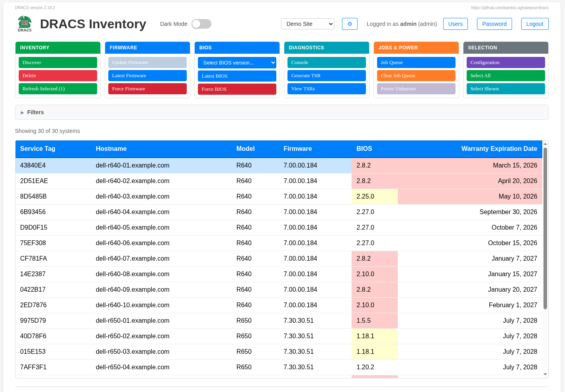Click Refresh Selected (1)
Image resolution: width=565 pixels, height=392 pixels.
58,89
